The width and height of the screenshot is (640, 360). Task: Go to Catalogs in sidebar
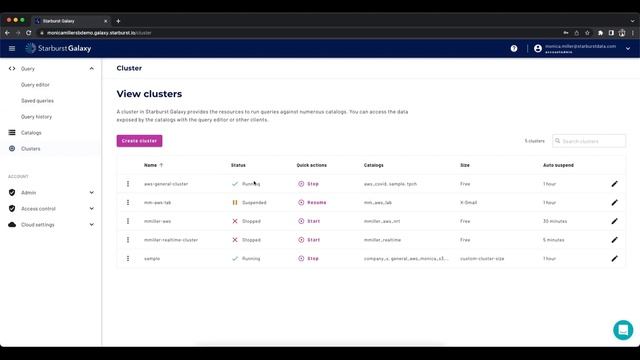coord(31,133)
